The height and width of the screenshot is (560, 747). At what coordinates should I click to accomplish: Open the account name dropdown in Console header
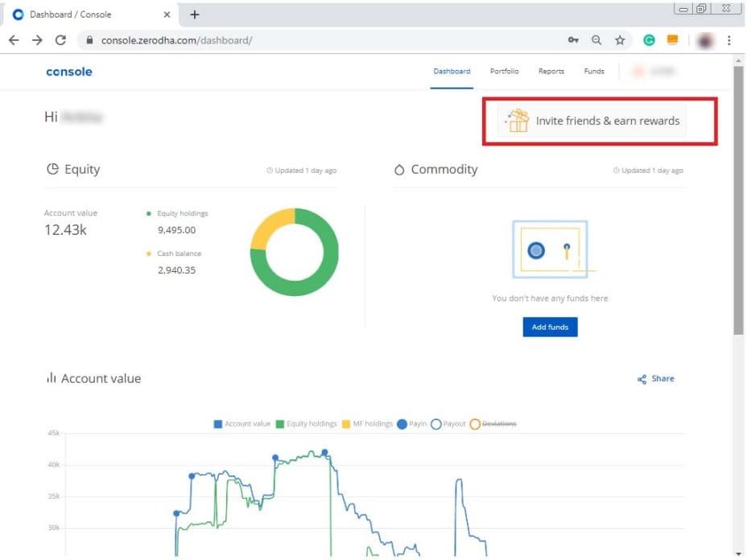point(652,72)
